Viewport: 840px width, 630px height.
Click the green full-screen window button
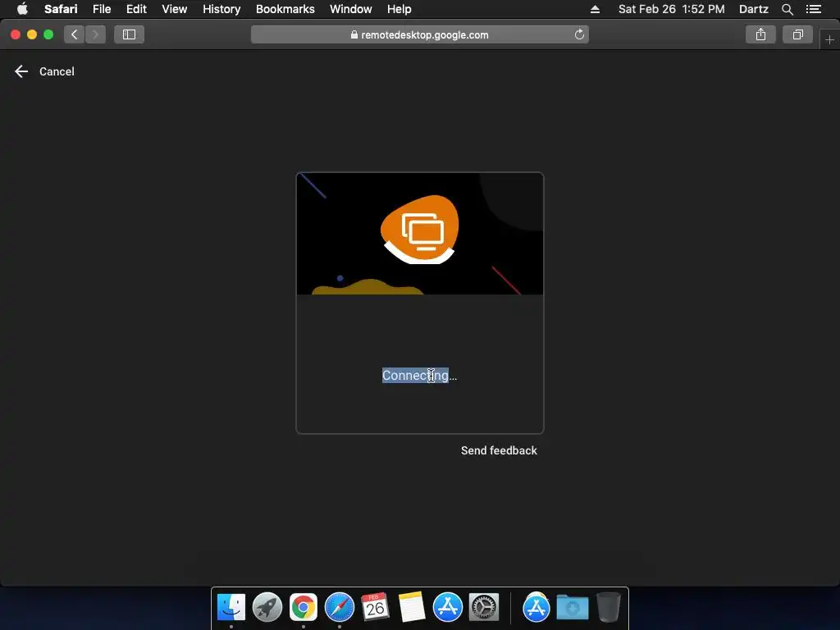click(48, 34)
